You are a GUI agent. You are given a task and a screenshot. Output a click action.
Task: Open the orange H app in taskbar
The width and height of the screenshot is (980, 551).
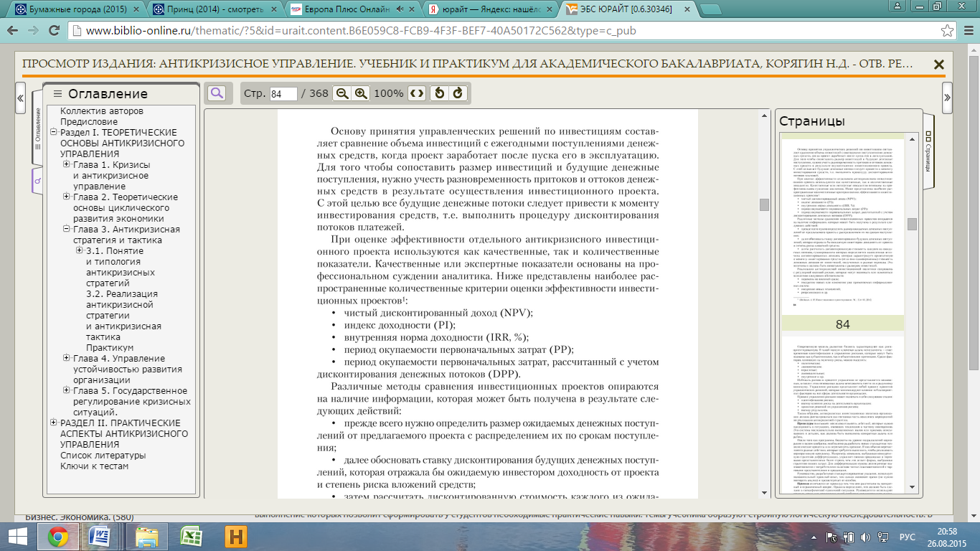236,537
